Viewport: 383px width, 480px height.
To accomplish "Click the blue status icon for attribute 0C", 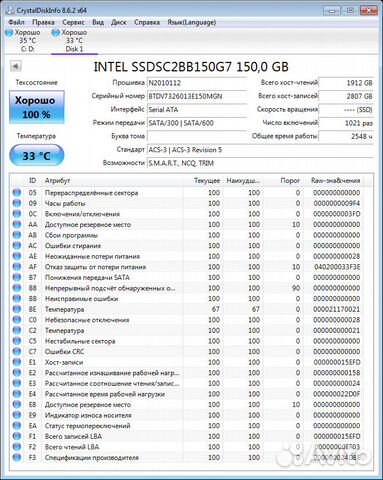I will [17, 214].
